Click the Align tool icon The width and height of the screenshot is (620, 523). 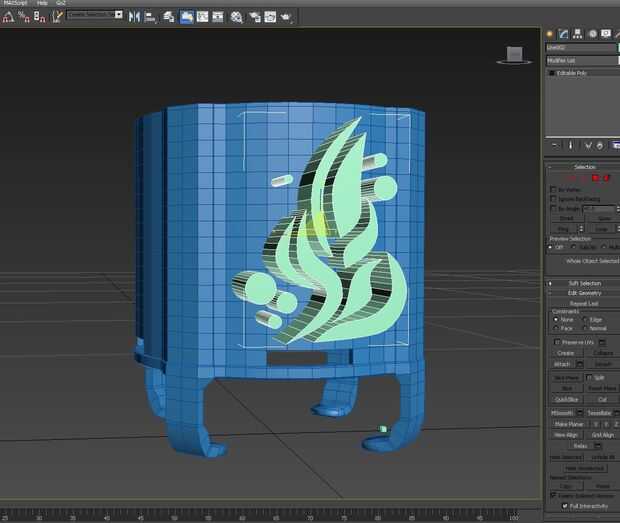[150, 17]
